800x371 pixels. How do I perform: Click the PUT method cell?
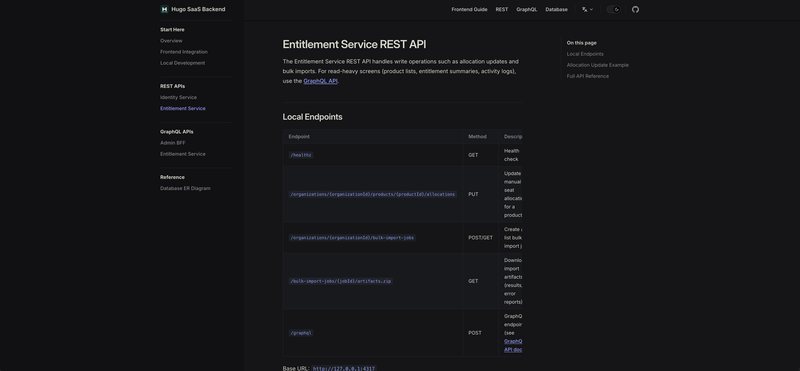480,194
